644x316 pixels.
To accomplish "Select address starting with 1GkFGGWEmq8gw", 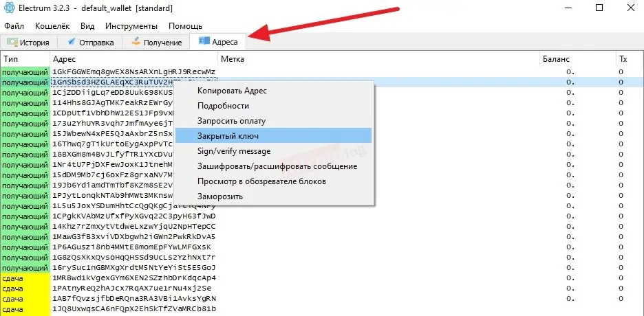I will (134, 72).
